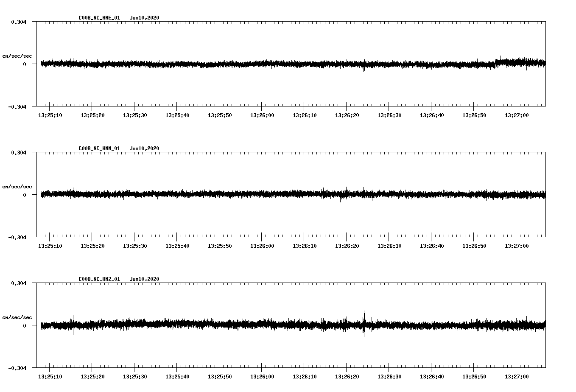Click time label 13:26:40 under HNE plot
Screen dimensions: 576x392
click(x=432, y=115)
